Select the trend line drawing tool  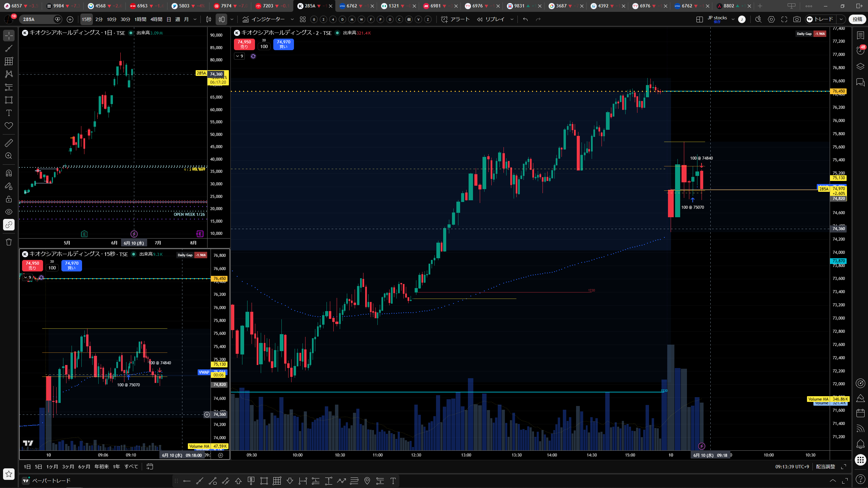9,48
